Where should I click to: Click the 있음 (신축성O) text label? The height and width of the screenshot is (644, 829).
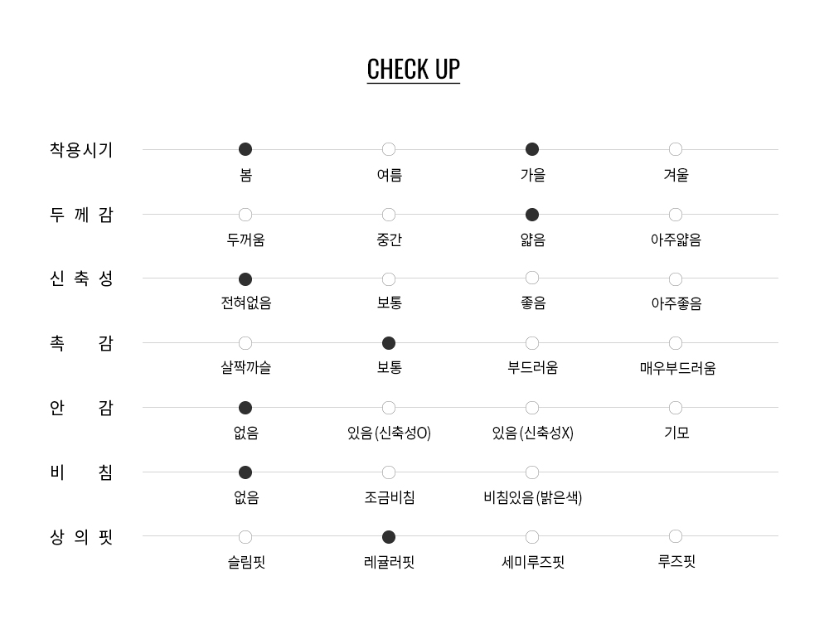tap(389, 433)
